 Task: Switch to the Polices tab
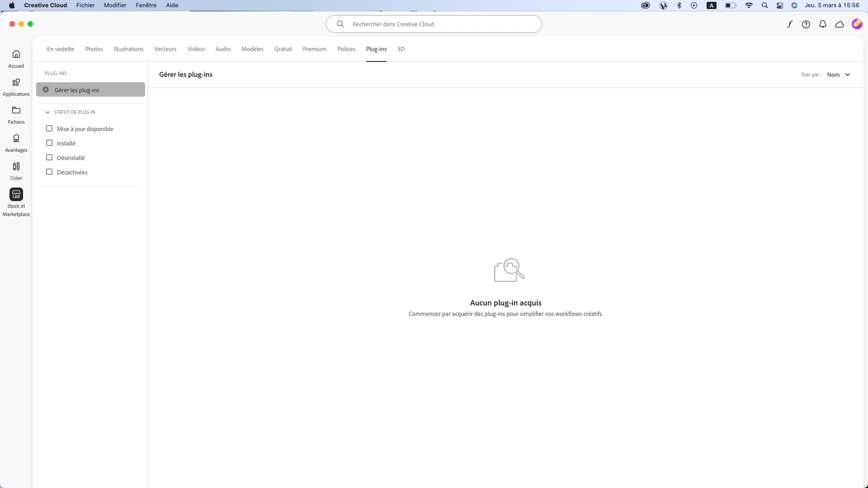click(346, 49)
